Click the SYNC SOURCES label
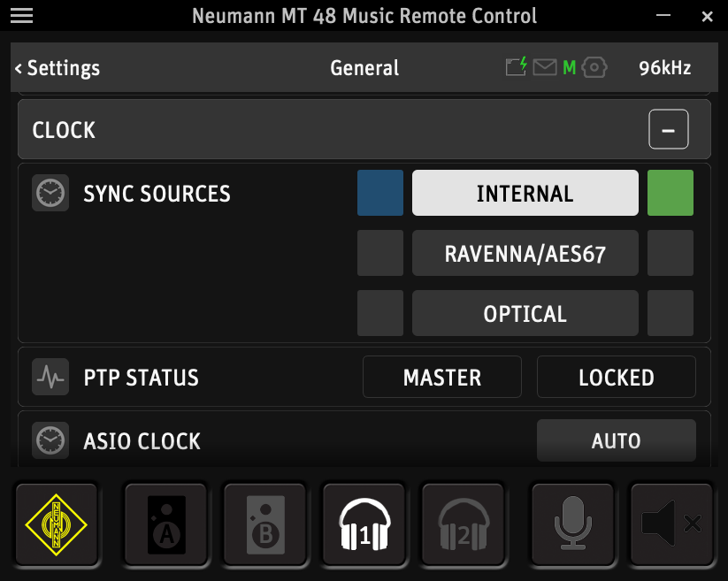 point(157,194)
